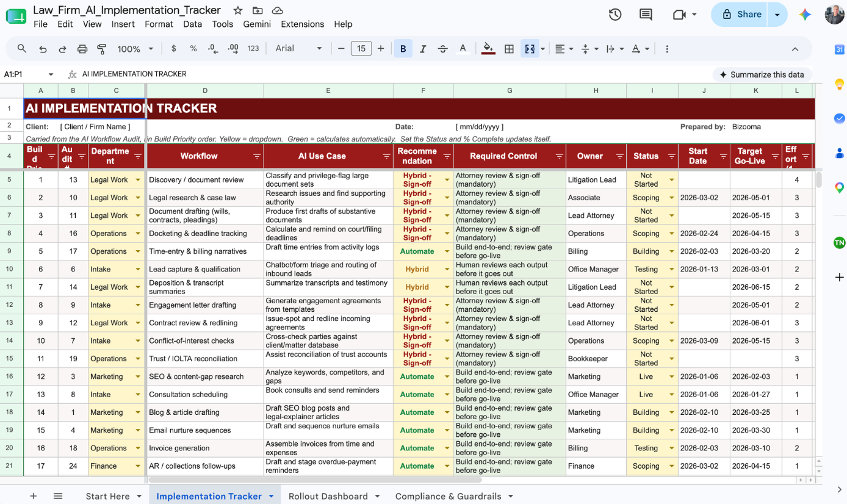Open the Extensions menu

(x=302, y=24)
